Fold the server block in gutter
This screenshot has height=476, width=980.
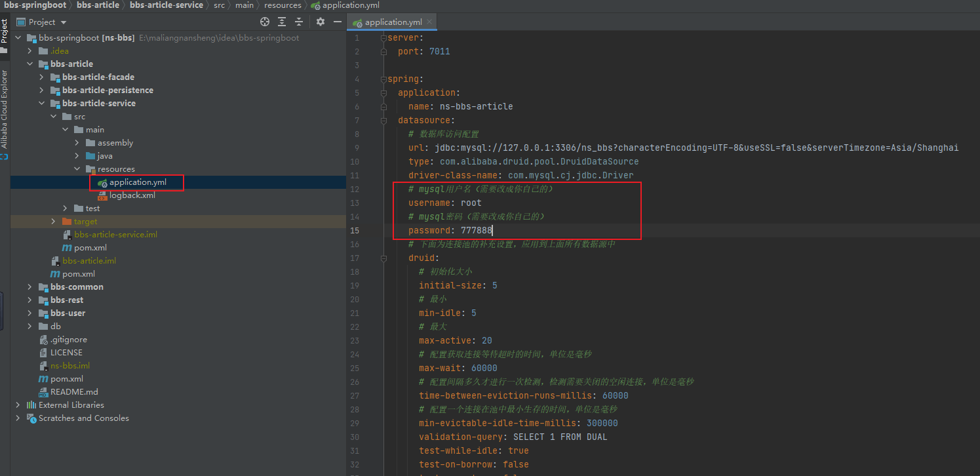click(x=383, y=37)
